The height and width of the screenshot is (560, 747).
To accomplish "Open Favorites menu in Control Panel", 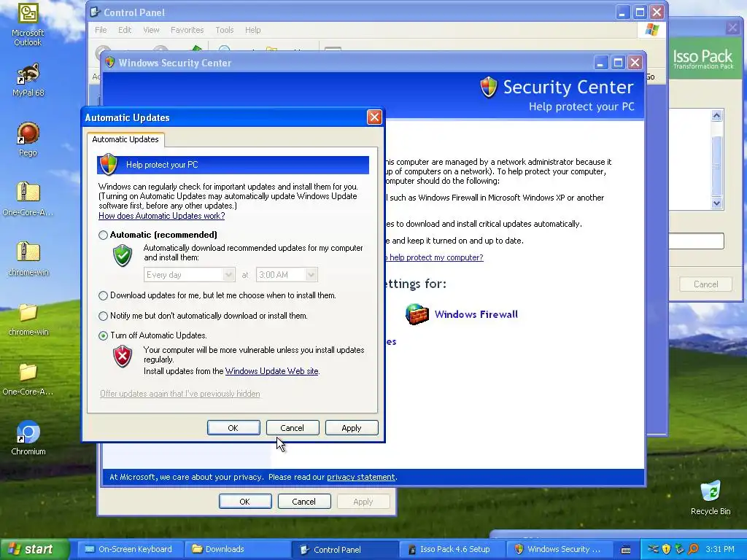I will point(187,30).
